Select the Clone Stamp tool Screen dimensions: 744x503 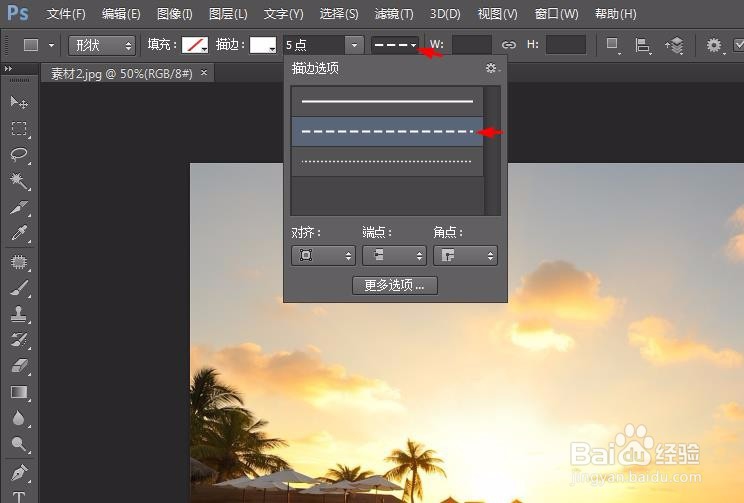click(x=19, y=314)
